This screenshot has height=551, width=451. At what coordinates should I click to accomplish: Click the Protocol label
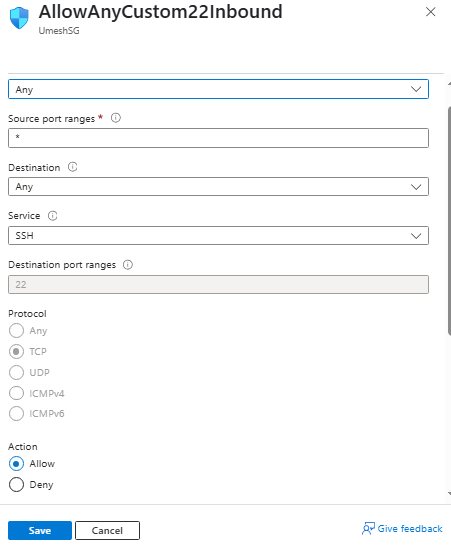[x=27, y=313]
